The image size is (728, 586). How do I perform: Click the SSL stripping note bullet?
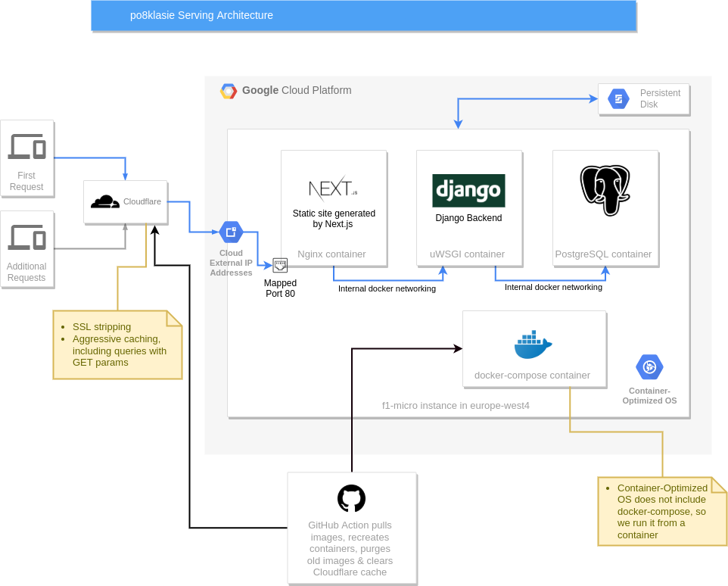pyautogui.click(x=101, y=327)
